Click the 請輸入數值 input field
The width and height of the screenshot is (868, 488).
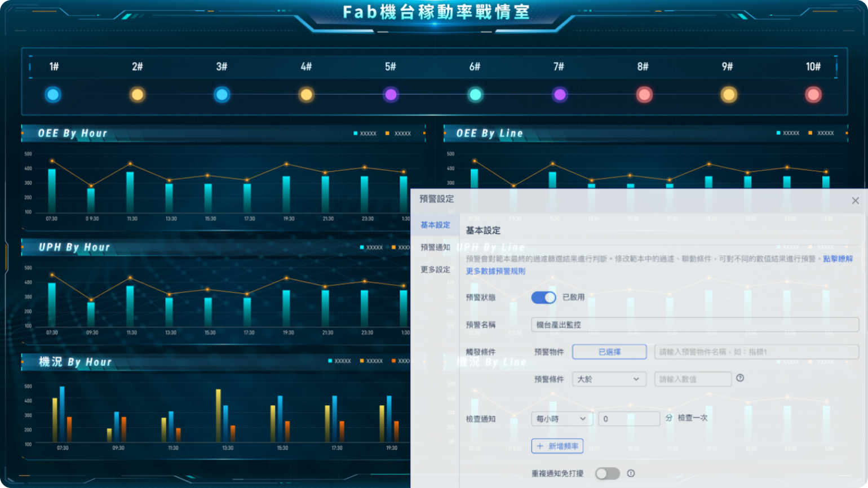pos(693,379)
